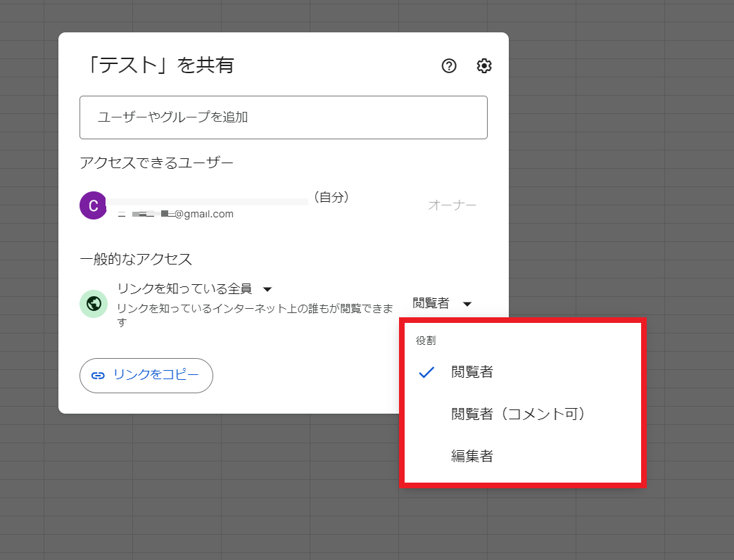This screenshot has height=560, width=734.
Task: Click the 役割 header in menu
Action: tap(426, 341)
